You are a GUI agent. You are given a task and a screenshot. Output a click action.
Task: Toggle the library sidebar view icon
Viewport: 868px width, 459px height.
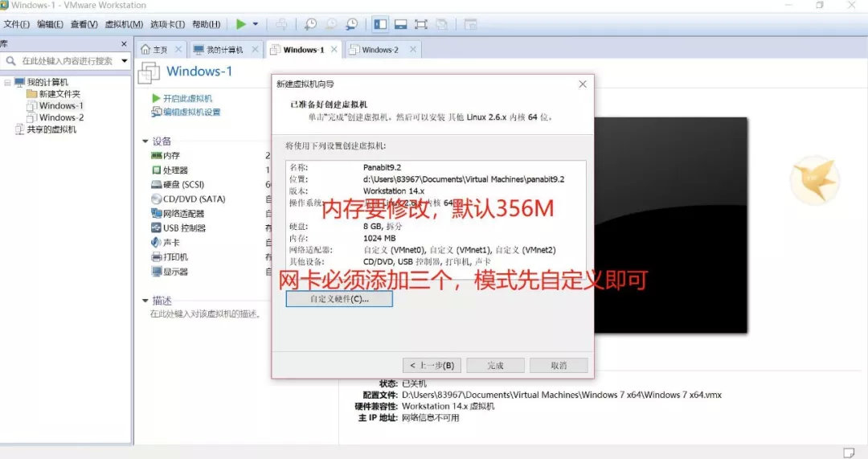coord(380,24)
